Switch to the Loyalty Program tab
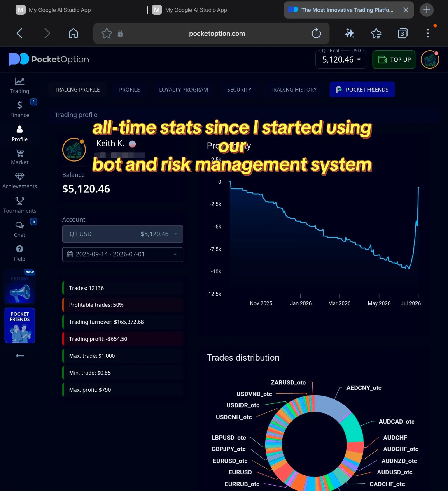The image size is (448, 491). pyautogui.click(x=183, y=90)
